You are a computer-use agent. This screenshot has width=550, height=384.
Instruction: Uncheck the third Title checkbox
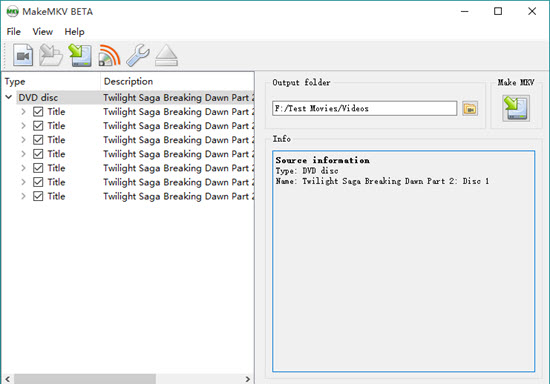click(x=38, y=140)
